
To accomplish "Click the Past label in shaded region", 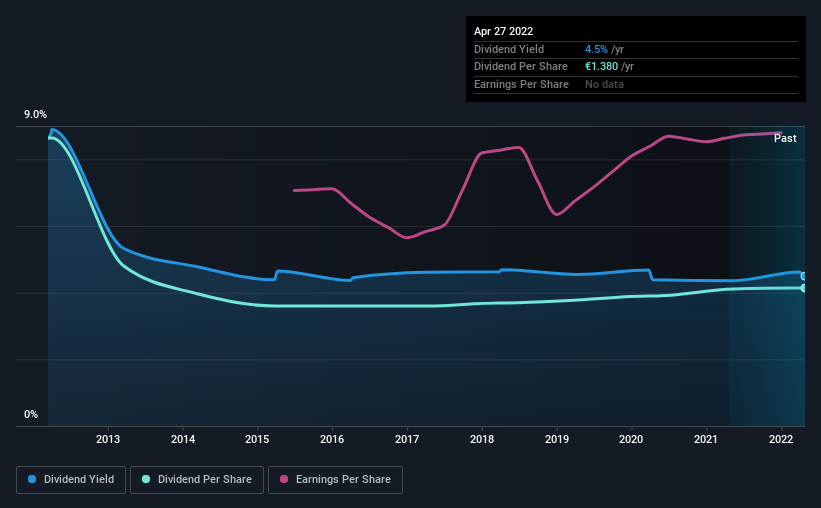I will pyautogui.click(x=785, y=138).
